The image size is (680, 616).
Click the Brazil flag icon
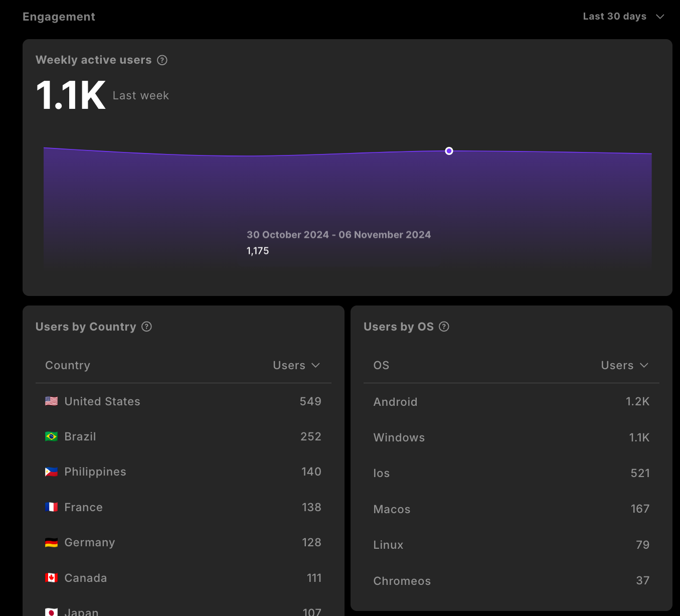[51, 436]
